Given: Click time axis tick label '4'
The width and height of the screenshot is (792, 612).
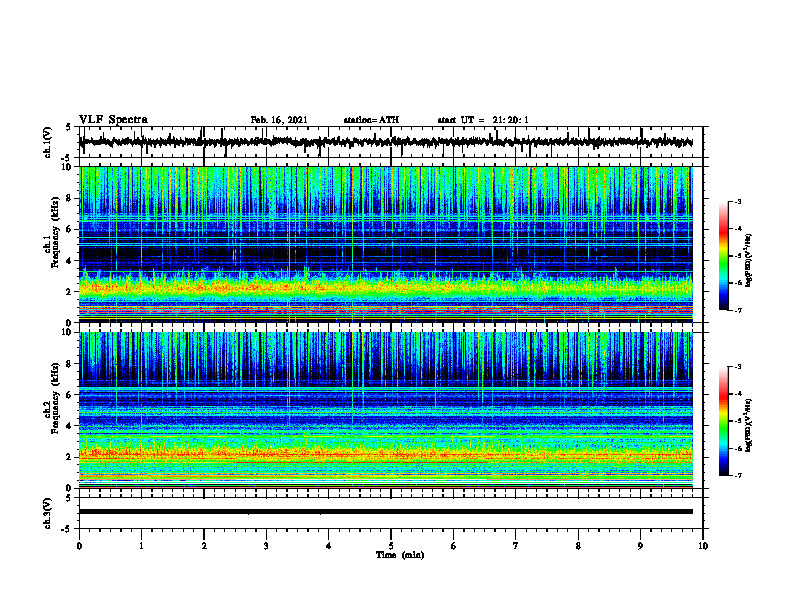Looking at the screenshot, I should click(329, 546).
